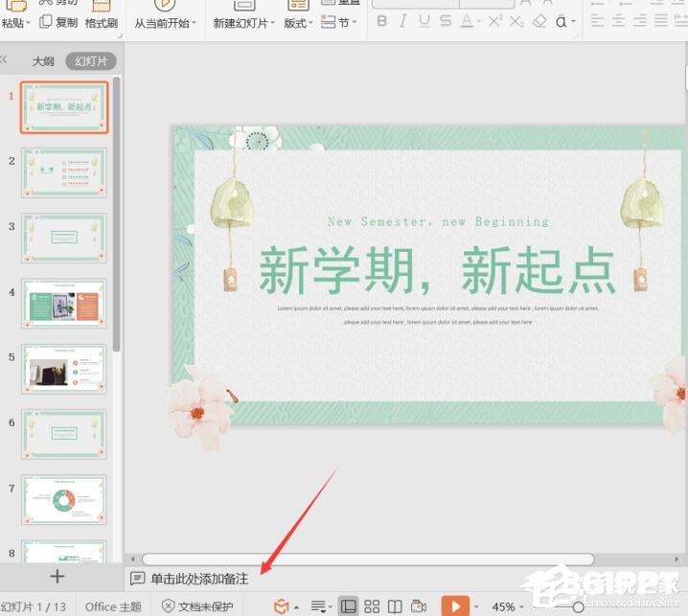Click the superscript X² icon

(495, 21)
